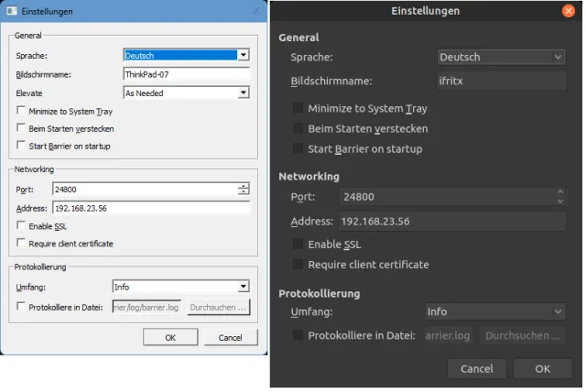Increase Port value in dark window spinner
The height and width of the screenshot is (392, 586).
(x=559, y=191)
